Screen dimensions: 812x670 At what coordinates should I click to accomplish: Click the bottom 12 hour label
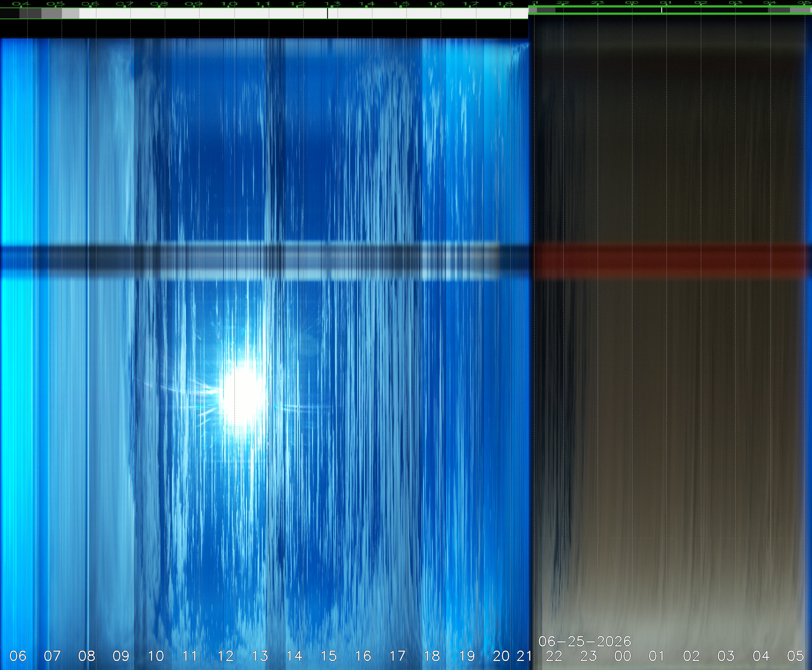coord(225,656)
